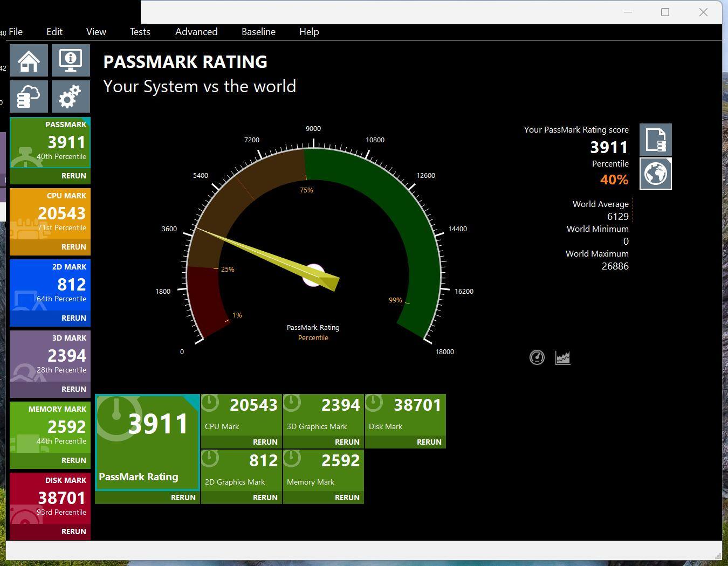Rerun the bottom PassMark Rating tile
This screenshot has height=566, width=728.
tap(183, 498)
